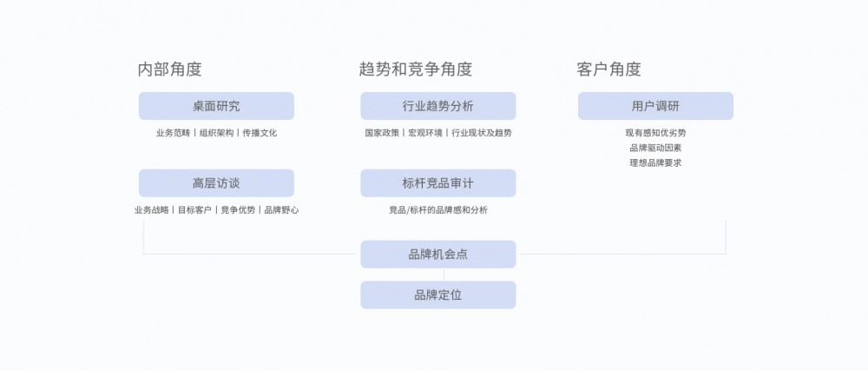Image resolution: width=868 pixels, height=371 pixels.
Task: Click the 业务范畴 text
Action: point(173,133)
